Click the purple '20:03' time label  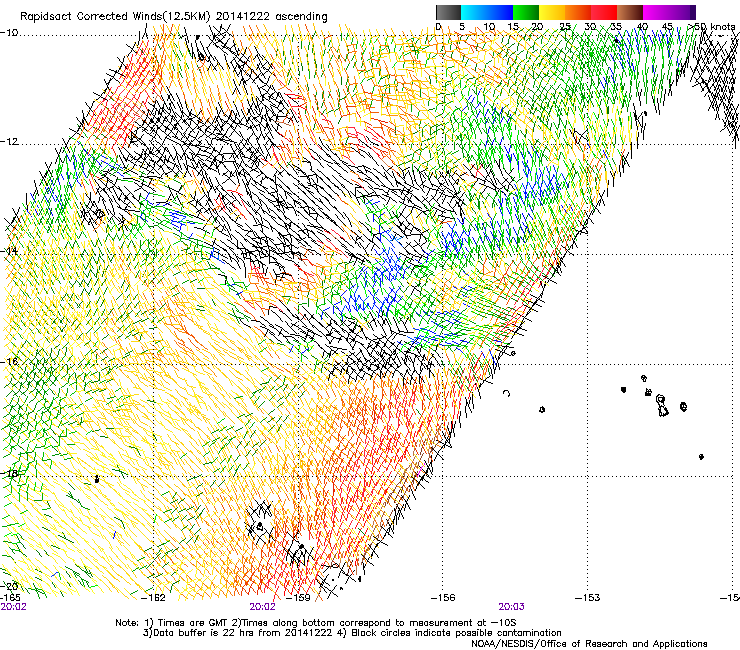pos(512,607)
